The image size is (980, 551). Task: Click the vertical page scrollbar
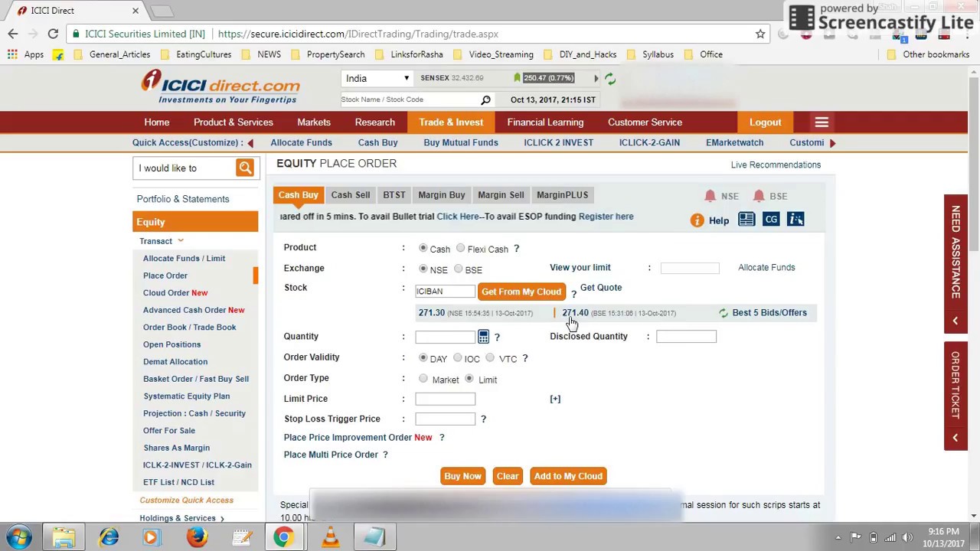pyautogui.click(x=973, y=162)
